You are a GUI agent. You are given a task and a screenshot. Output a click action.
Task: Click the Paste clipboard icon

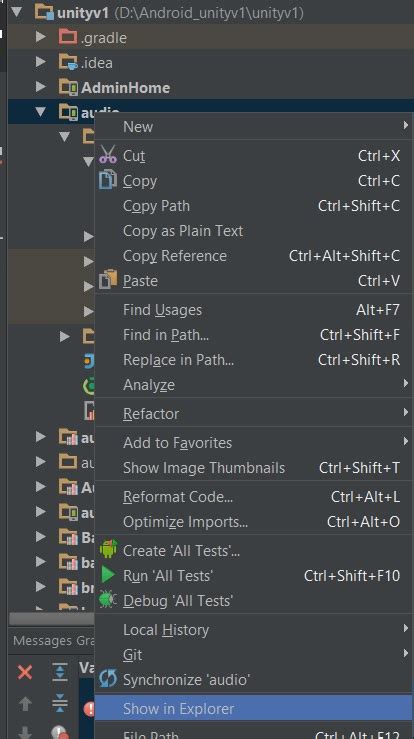point(108,279)
